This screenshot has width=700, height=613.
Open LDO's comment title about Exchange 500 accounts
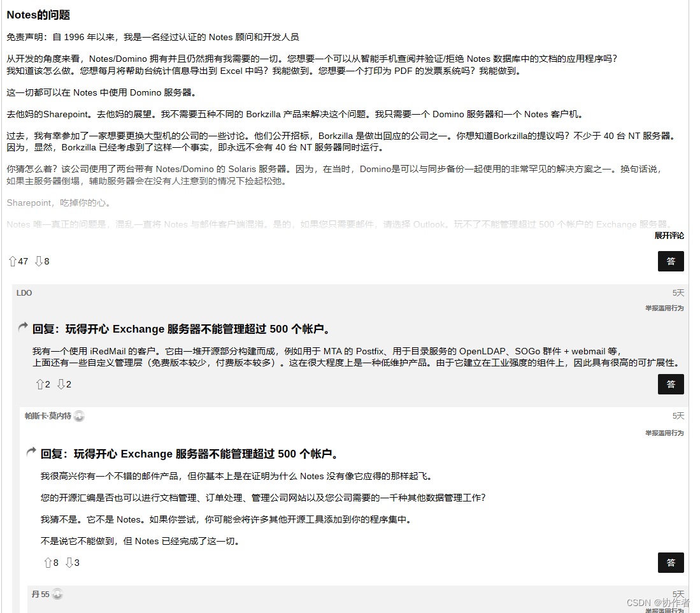point(183,329)
